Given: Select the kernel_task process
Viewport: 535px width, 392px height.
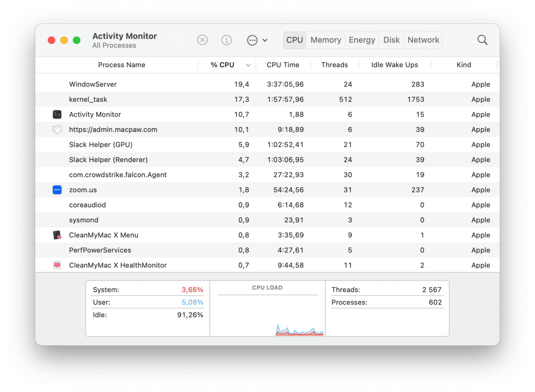Looking at the screenshot, I should (x=88, y=99).
